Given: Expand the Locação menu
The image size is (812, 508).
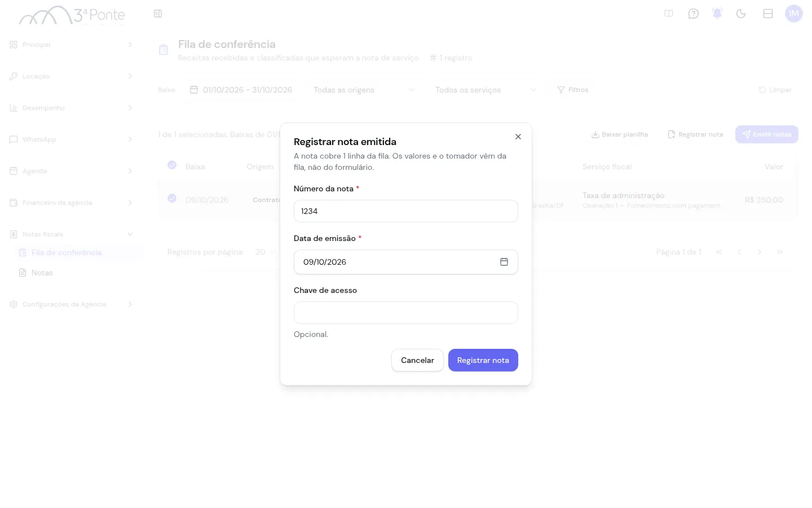Looking at the screenshot, I should tap(72, 76).
